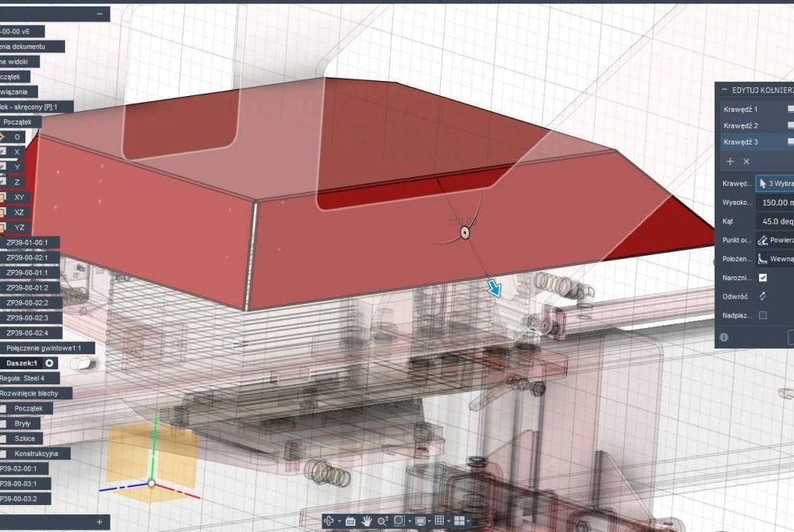Open the Punkt oc... dropdown
Image resolution: width=794 pixels, height=532 pixels.
pyautogui.click(x=774, y=240)
